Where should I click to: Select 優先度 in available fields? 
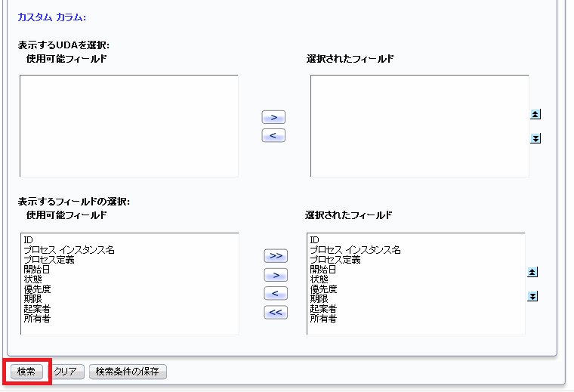pos(37,289)
